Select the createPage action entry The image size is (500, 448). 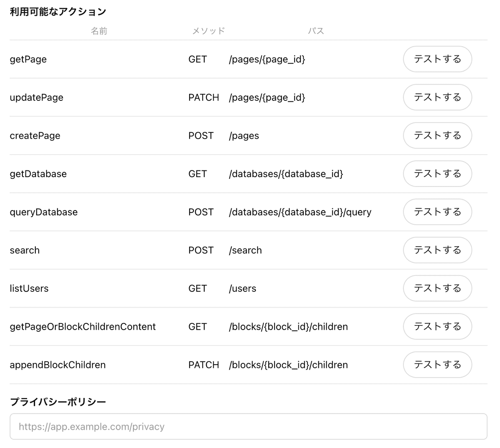coord(35,135)
